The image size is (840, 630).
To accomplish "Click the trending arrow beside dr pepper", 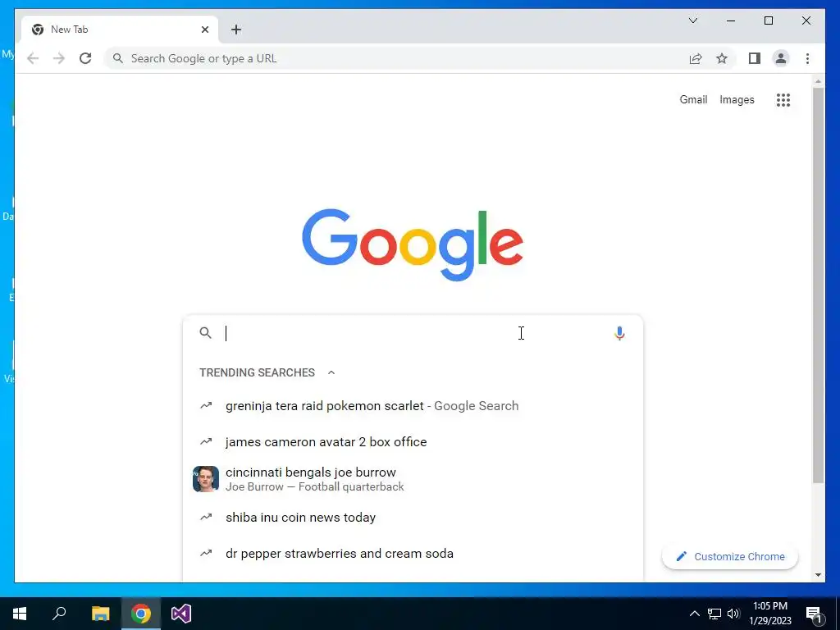I will coord(206,553).
